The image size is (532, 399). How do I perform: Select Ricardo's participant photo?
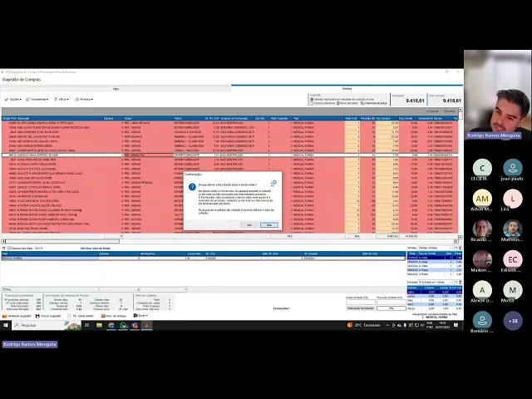482,229
